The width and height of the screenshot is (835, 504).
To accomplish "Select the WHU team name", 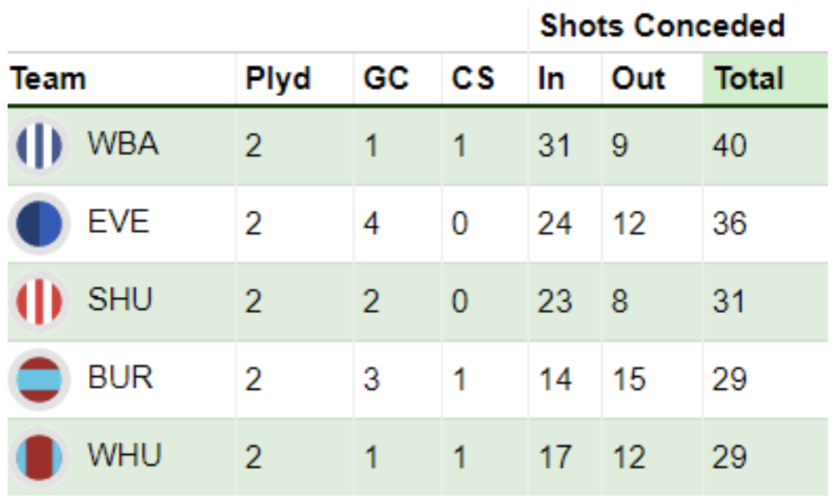I will click(125, 456).
